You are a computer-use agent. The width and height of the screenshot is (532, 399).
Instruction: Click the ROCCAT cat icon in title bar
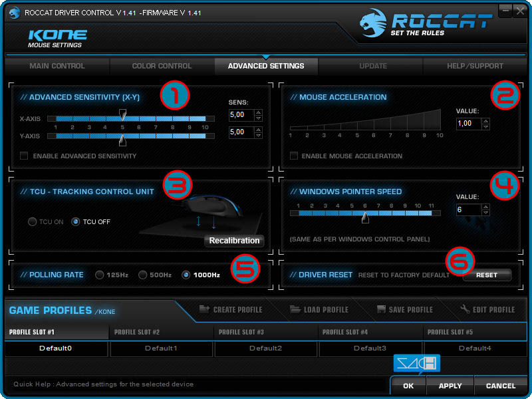coord(15,13)
